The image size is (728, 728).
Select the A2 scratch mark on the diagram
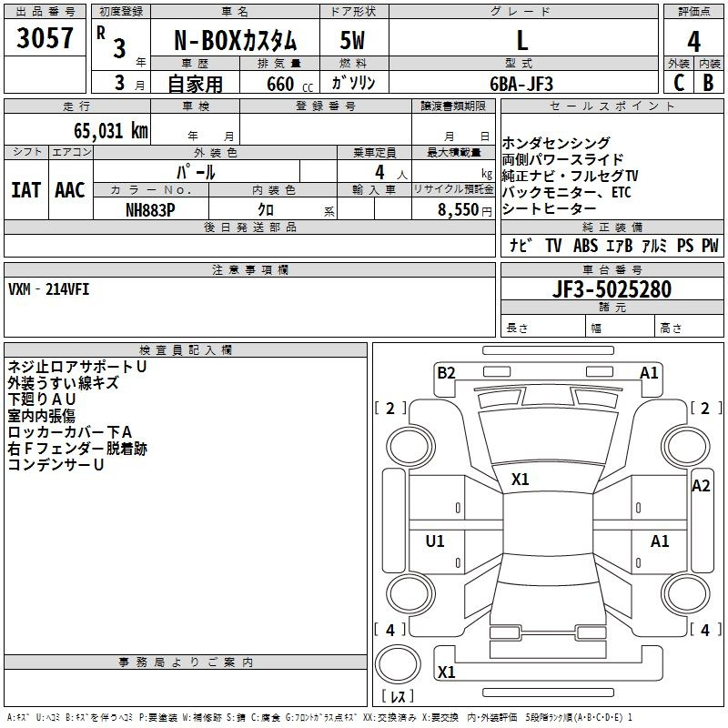click(700, 486)
